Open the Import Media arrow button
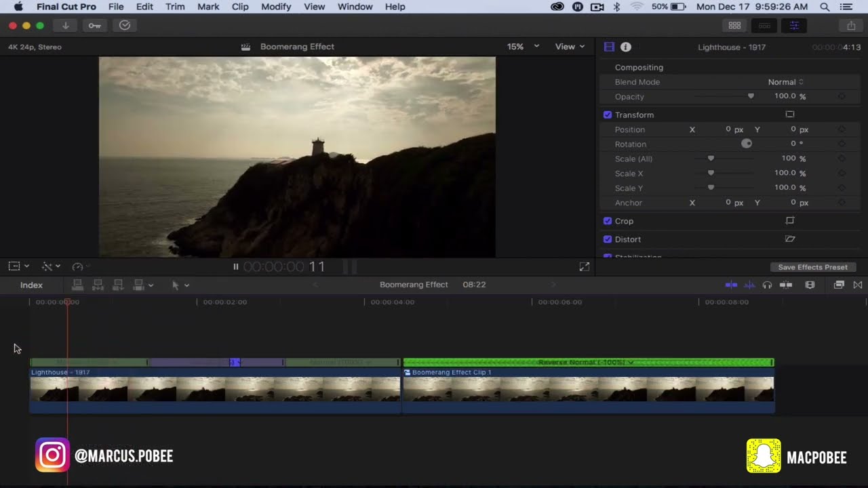Image resolution: width=868 pixels, height=488 pixels. (66, 26)
